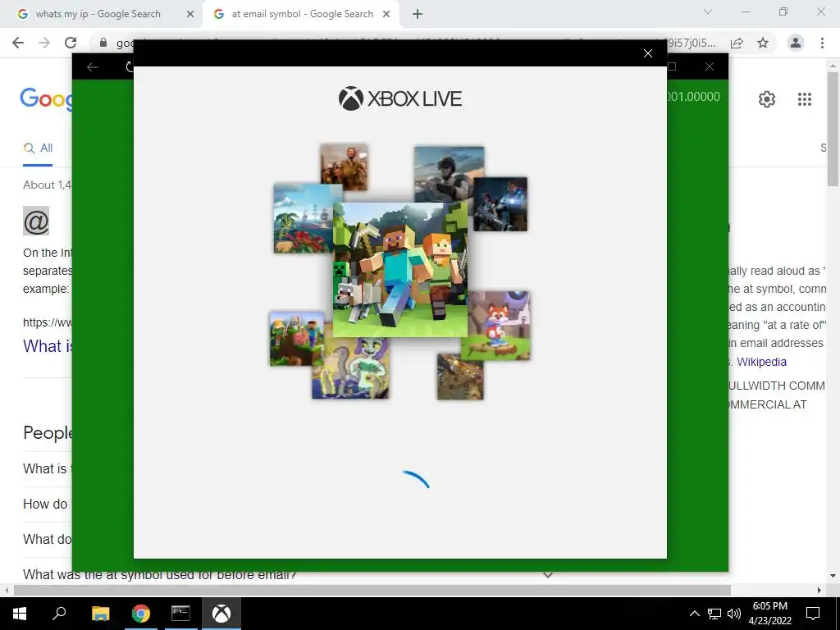Close the green Xbox app window

pyautogui.click(x=710, y=66)
